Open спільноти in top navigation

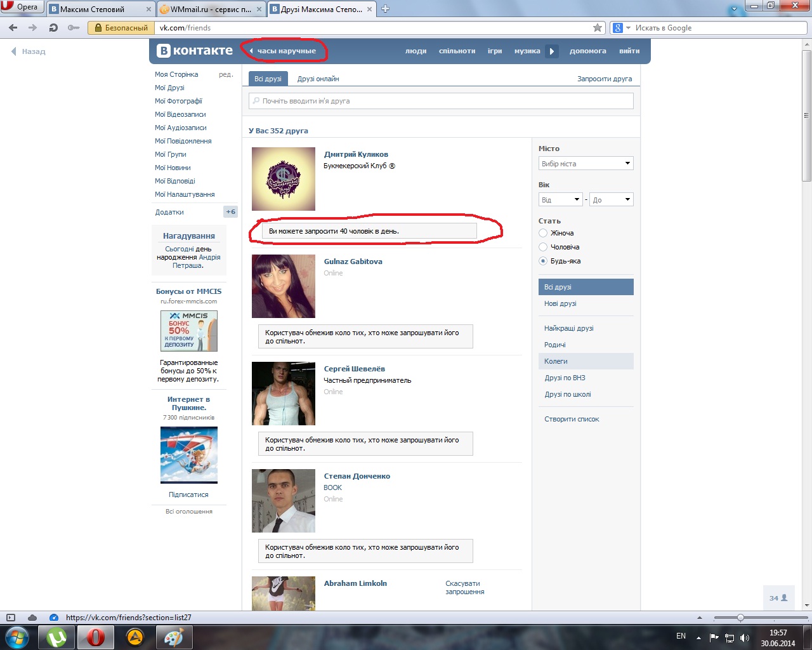[457, 51]
